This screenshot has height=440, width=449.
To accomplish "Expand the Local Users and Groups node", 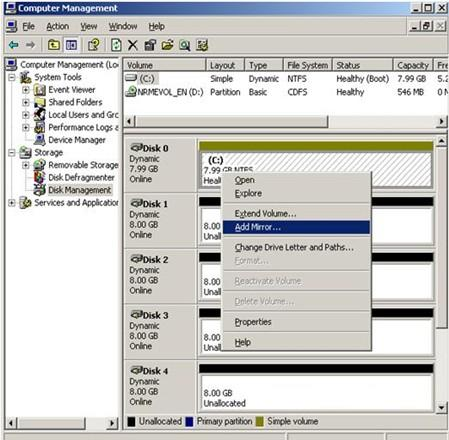I will coord(26,115).
